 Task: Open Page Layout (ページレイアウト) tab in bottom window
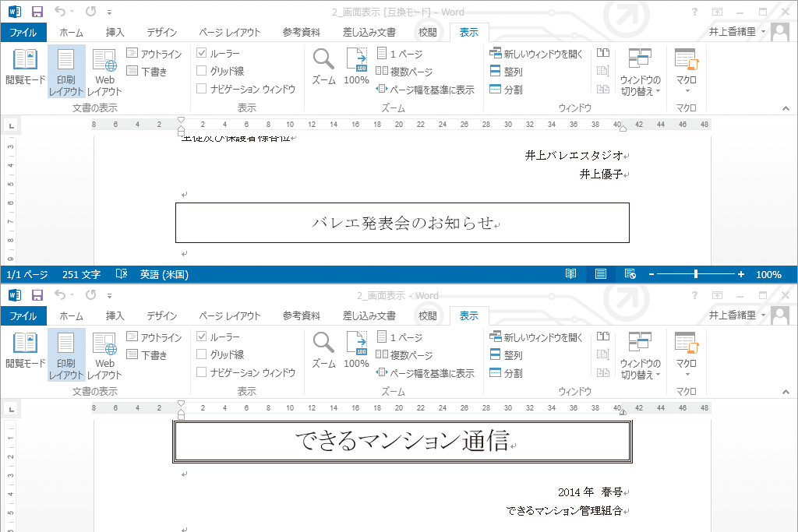(x=230, y=315)
